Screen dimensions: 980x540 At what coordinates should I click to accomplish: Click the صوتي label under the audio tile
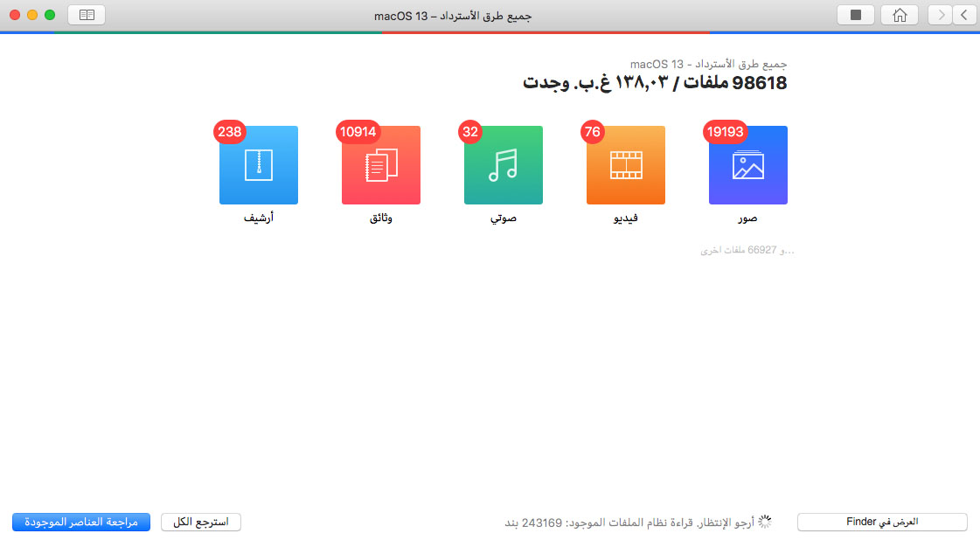point(504,218)
